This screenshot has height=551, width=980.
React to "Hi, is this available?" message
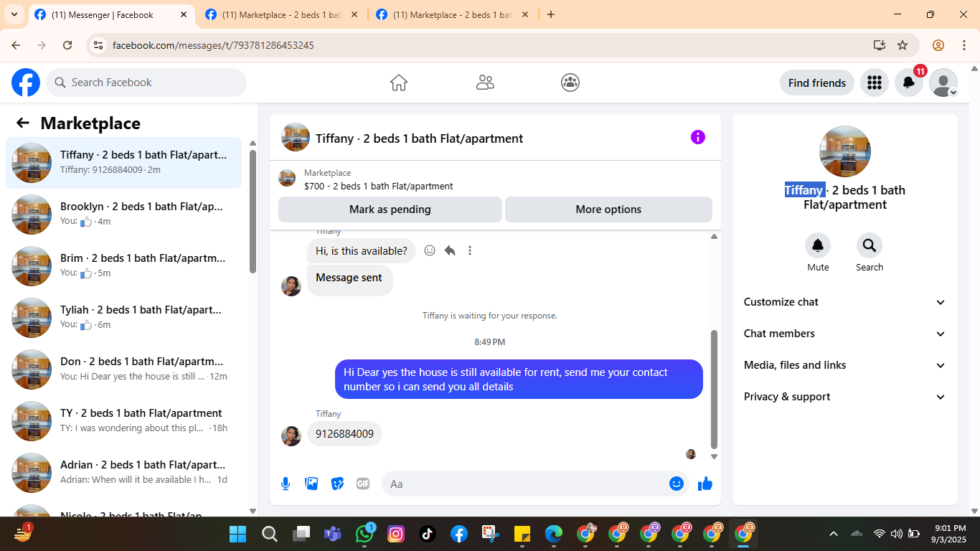coord(430,250)
